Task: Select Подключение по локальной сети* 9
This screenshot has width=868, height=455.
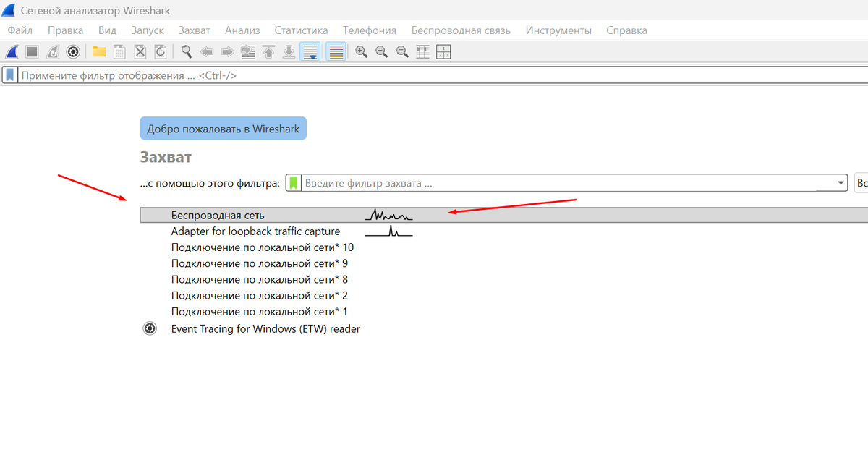Action: [x=259, y=263]
